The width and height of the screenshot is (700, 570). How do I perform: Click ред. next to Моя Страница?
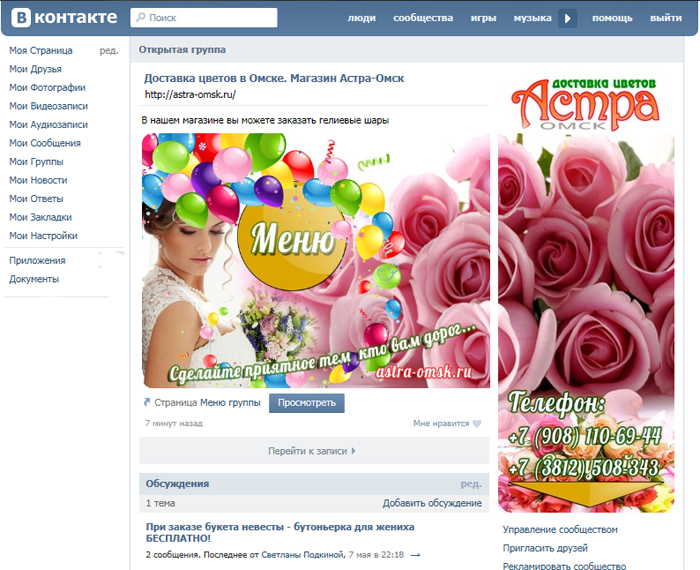(x=109, y=50)
